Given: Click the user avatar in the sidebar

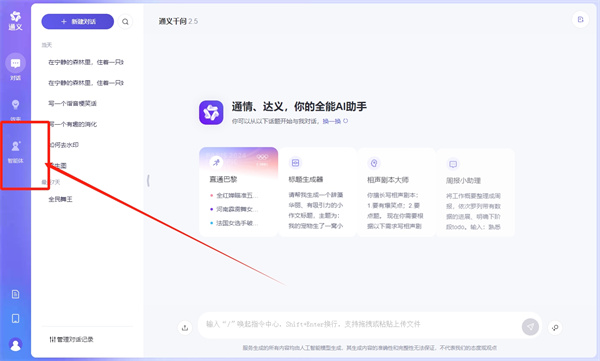Looking at the screenshot, I should pos(15,345).
